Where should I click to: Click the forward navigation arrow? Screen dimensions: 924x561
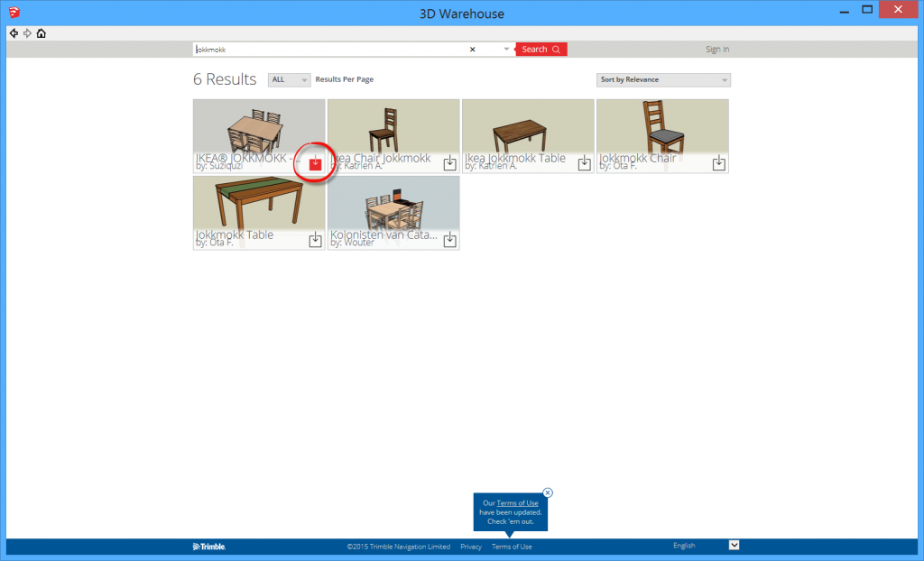(26, 32)
